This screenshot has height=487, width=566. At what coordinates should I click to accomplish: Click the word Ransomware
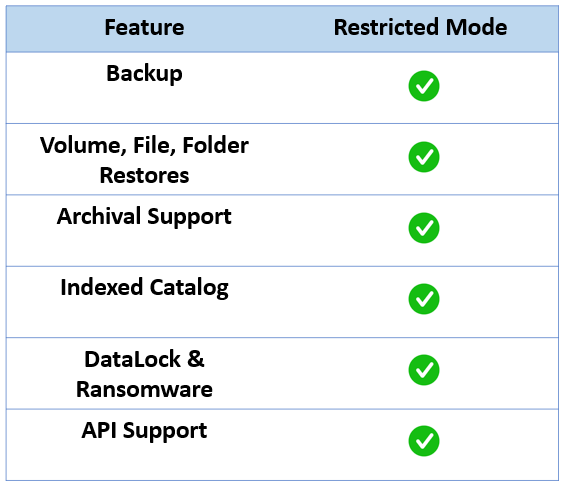tap(144, 390)
